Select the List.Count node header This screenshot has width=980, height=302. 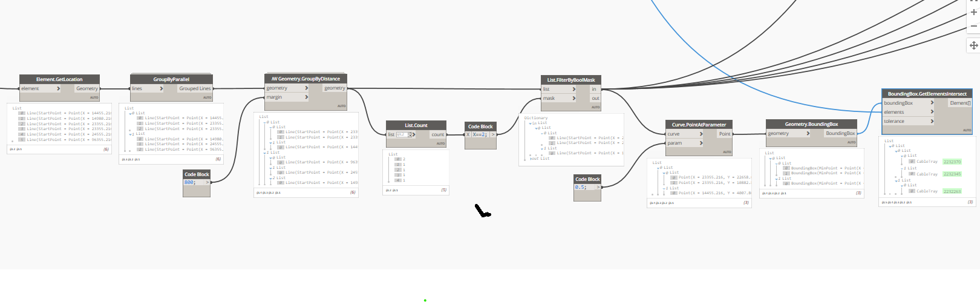(x=416, y=125)
